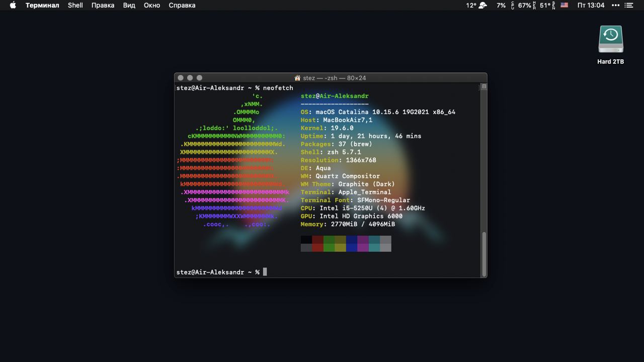Viewport: 644px width, 362px height.
Task: Click the Hard 2TB drive label
Action: tap(611, 62)
